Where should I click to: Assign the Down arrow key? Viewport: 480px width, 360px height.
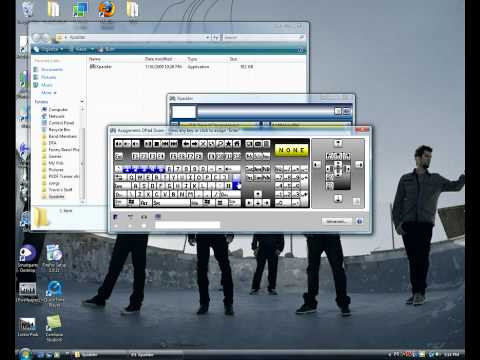[258, 202]
